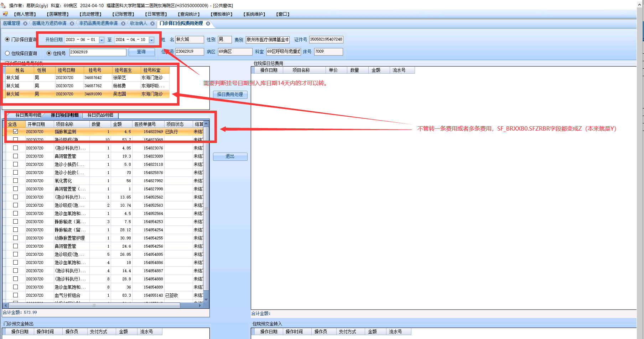
Task: Click the project table scrollbar down arrow
Action: pyautogui.click(x=206, y=300)
